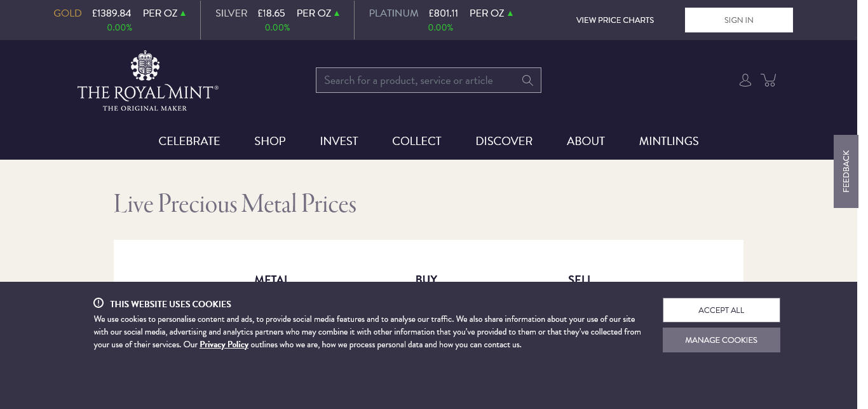Open the shopping basket icon

pyautogui.click(x=769, y=80)
